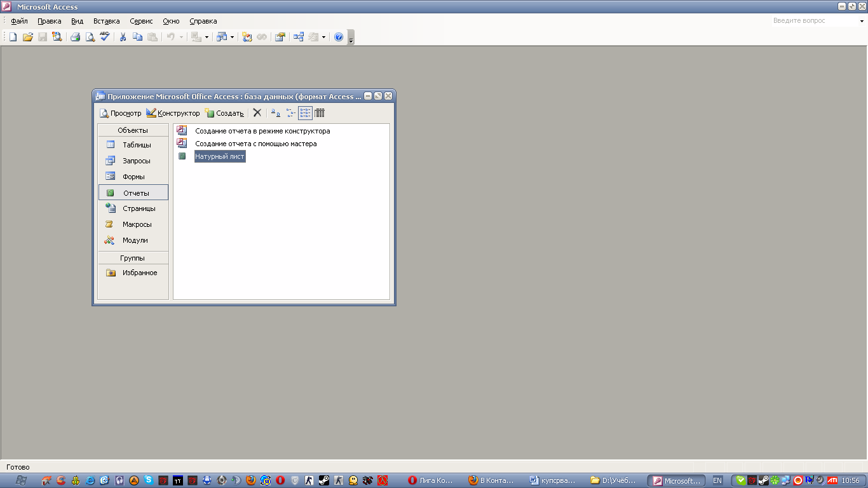Open the Сервис menu
The width and height of the screenshot is (868, 488).
click(141, 21)
